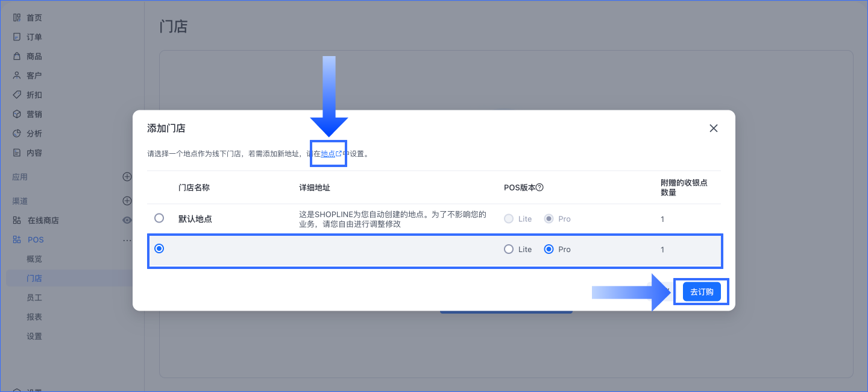The image size is (868, 392).
Task: Click the 门店名称 column header
Action: pos(194,188)
